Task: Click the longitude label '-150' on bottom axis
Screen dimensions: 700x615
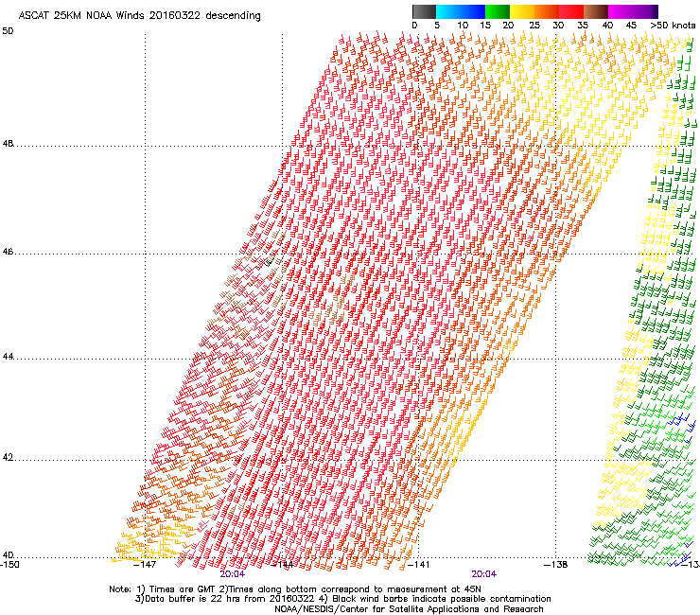Action: [9, 565]
